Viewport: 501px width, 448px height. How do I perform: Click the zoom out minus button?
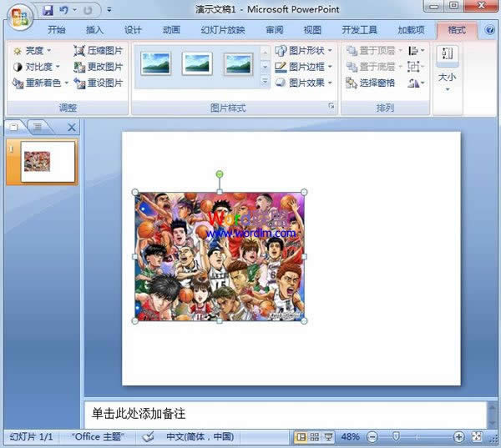[x=372, y=437]
